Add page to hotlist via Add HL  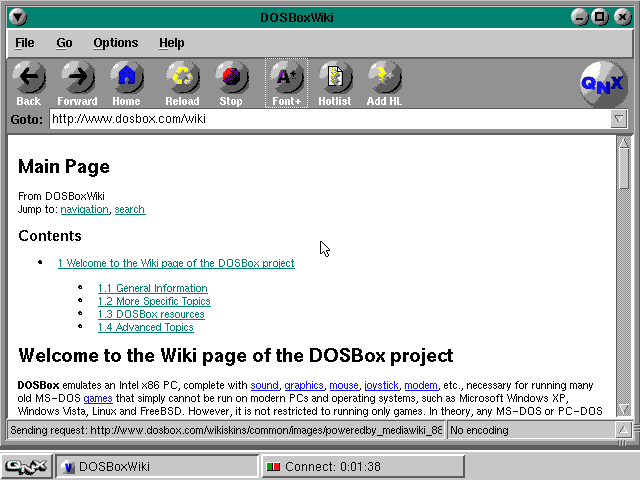pos(384,77)
